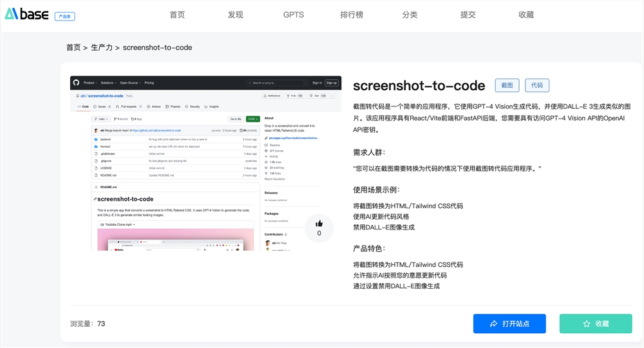Click the AIbase logo
Screen dimensions: 644x348
click(x=26, y=14)
